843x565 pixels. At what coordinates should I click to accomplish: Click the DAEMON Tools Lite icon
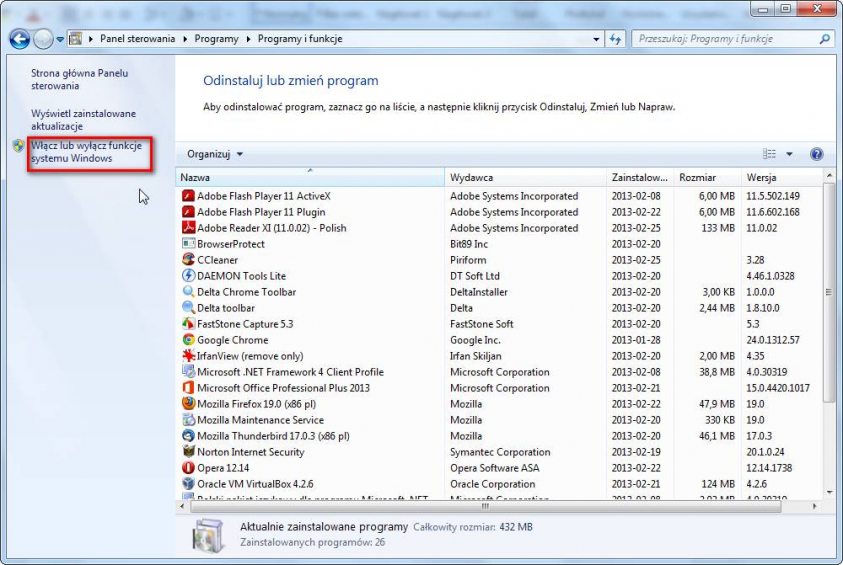coord(188,276)
